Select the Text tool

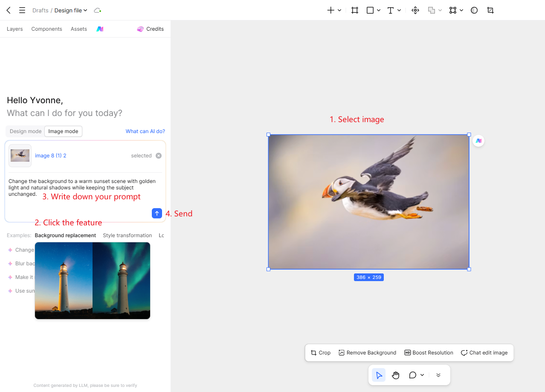[x=390, y=10]
